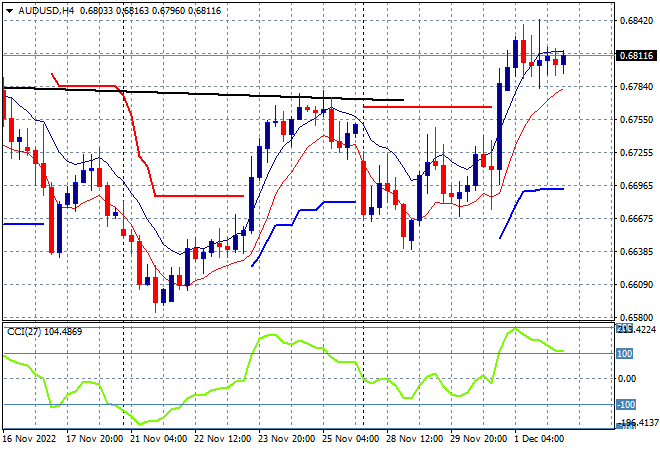Open the chart menu triangle beside AUDUSD,H4
Image resolution: width=660 pixels, height=450 pixels.
(9, 11)
